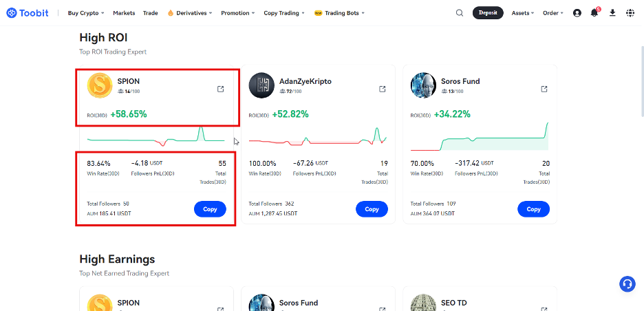Expand the Trading Bots dropdown
Viewport: 644px width, 311px height.
point(344,13)
